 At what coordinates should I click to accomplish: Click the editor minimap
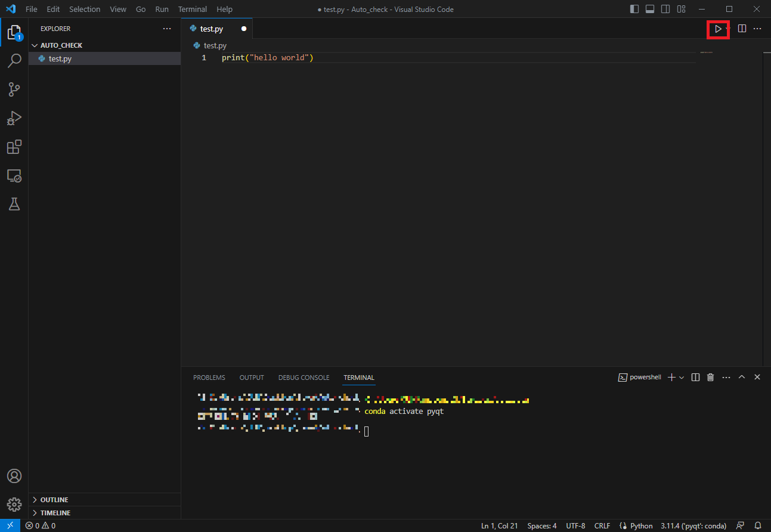[707, 53]
